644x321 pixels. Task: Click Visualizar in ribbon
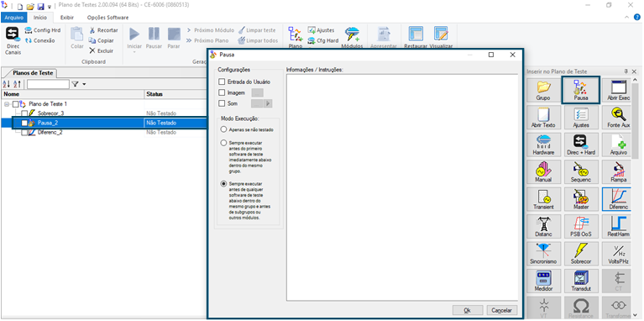441,37
